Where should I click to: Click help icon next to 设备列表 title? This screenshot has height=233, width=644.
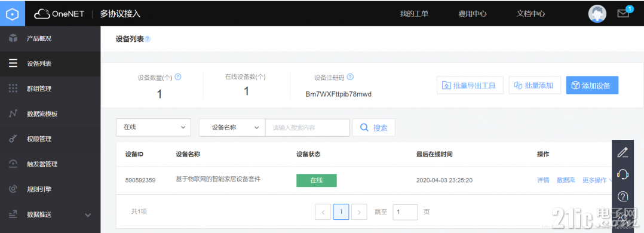(x=148, y=39)
